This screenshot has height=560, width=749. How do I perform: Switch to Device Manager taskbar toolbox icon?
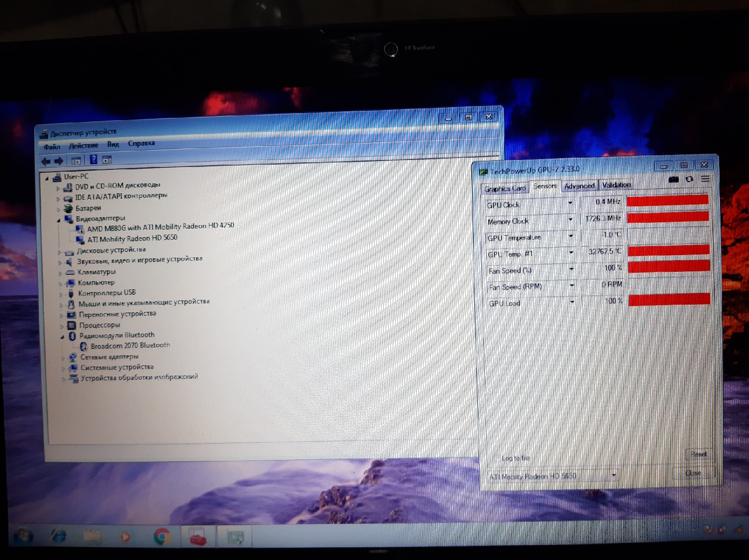click(x=198, y=538)
